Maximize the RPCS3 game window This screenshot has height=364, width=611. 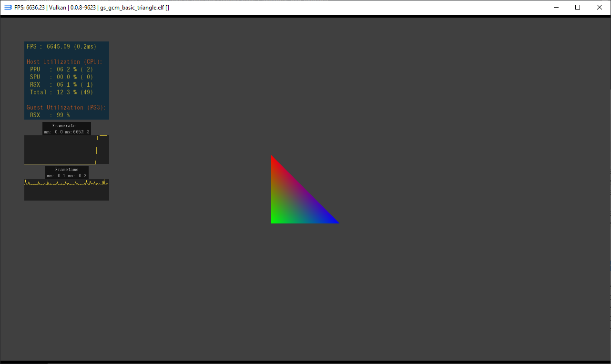[x=578, y=7]
